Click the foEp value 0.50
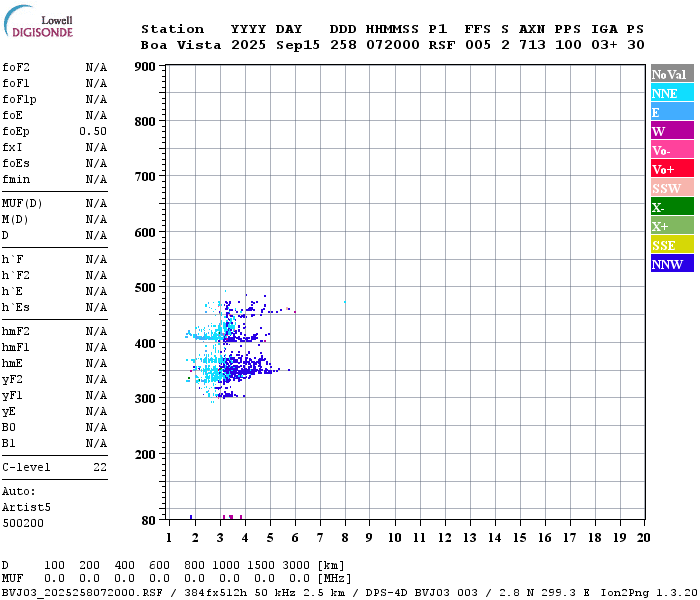This screenshot has width=700, height=600. [x=93, y=131]
